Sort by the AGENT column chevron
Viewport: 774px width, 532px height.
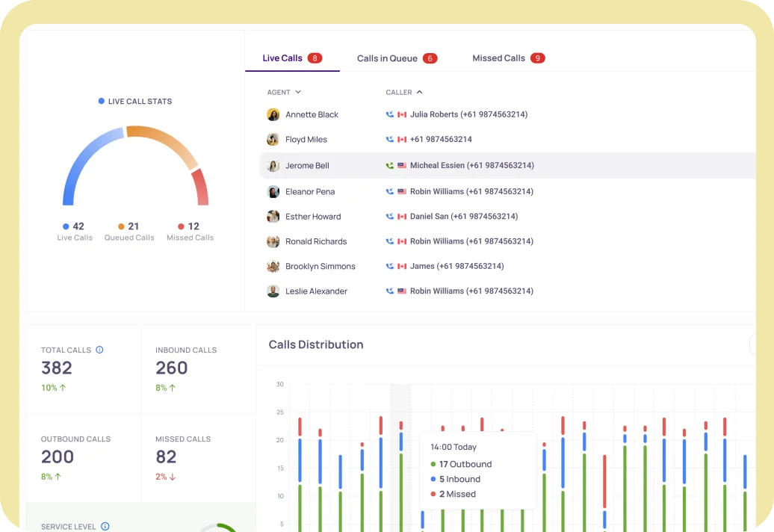coord(298,93)
